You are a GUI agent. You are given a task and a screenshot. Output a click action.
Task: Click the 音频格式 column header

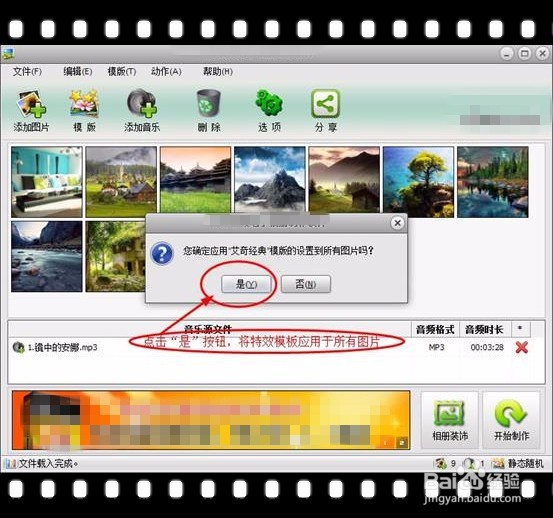coord(435,330)
